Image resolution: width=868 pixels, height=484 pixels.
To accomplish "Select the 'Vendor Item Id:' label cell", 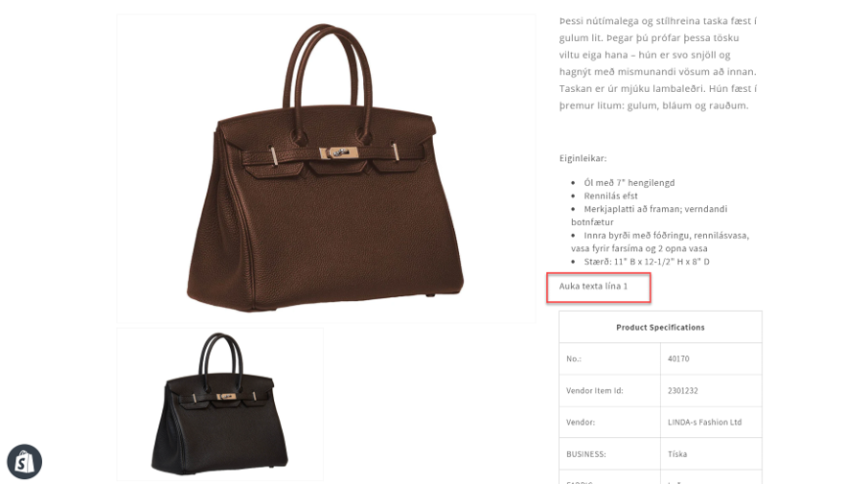I will [609, 390].
